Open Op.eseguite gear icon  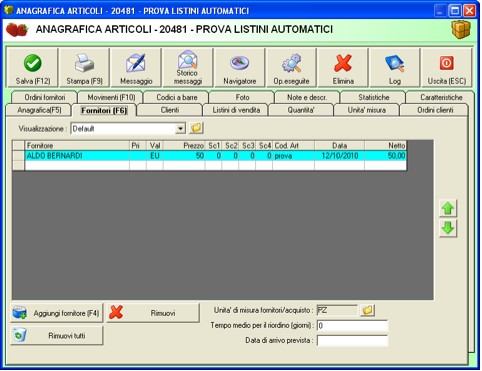292,63
